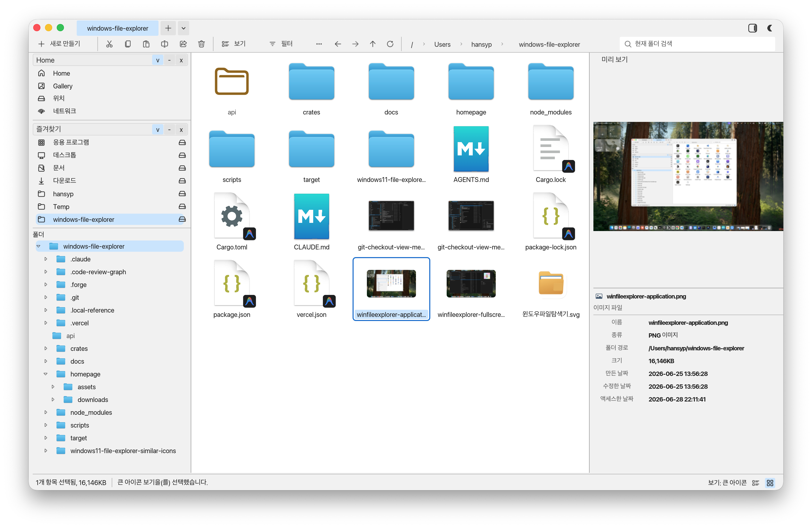812x528 pixels.
Task: Focus the 현재 폴더 검색 search field
Action: point(697,44)
